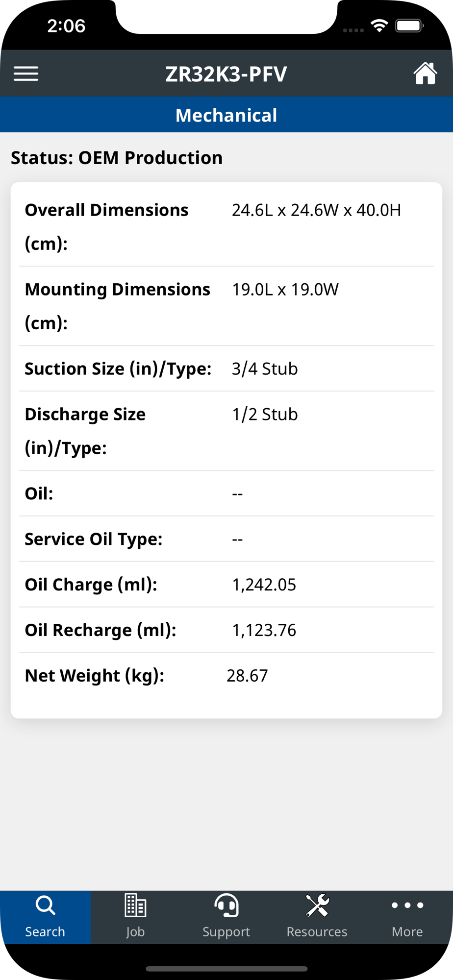The width and height of the screenshot is (453, 980).
Task: Tap the Status: OEM Production text
Action: pyautogui.click(x=117, y=158)
